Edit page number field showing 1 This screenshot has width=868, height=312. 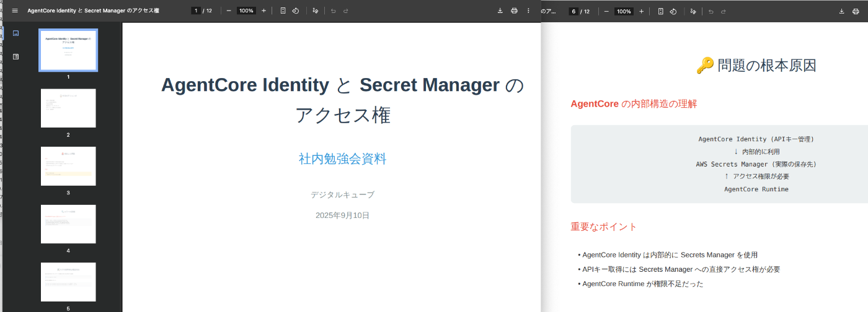(x=196, y=11)
